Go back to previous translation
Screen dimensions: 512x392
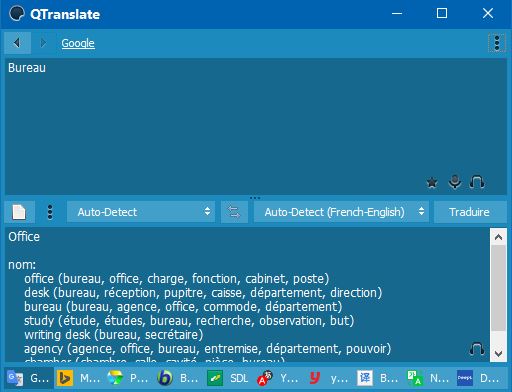17,43
